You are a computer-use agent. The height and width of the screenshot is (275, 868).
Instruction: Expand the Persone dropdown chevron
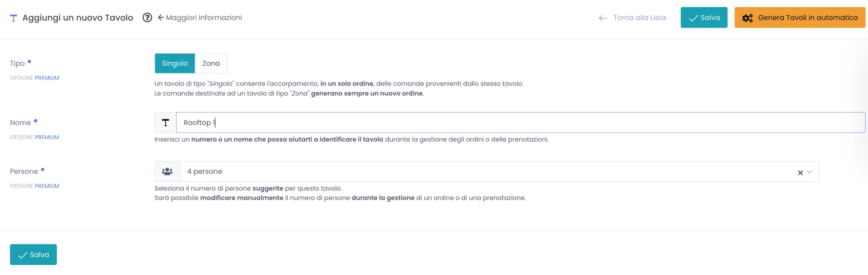pyautogui.click(x=809, y=172)
